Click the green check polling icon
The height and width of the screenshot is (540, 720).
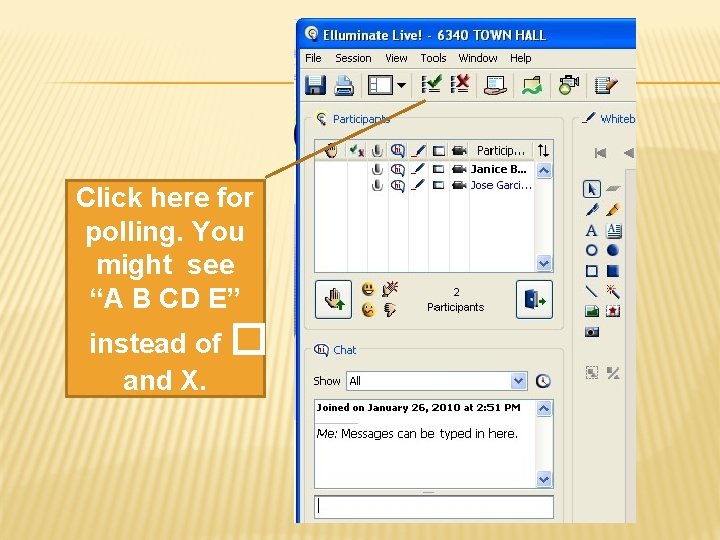pyautogui.click(x=432, y=84)
